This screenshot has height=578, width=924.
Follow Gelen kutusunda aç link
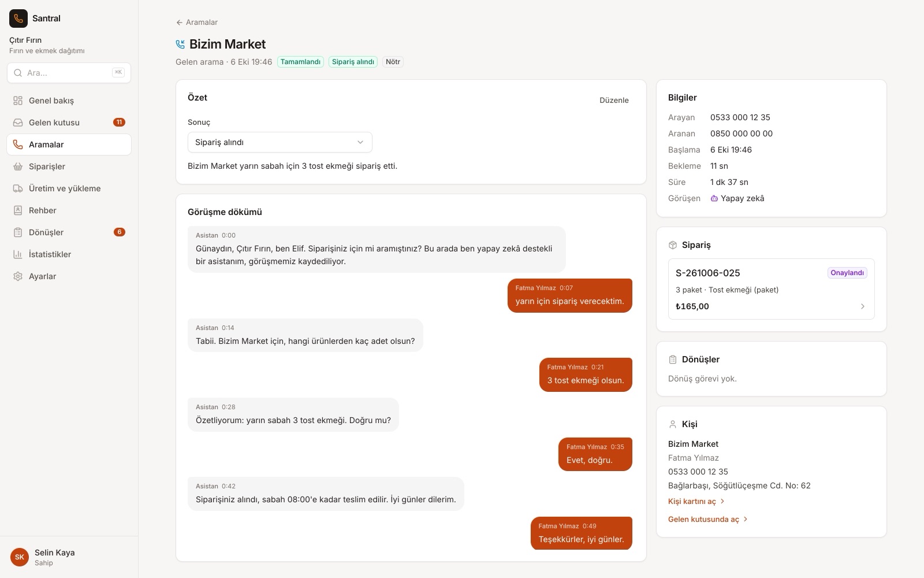(708, 519)
